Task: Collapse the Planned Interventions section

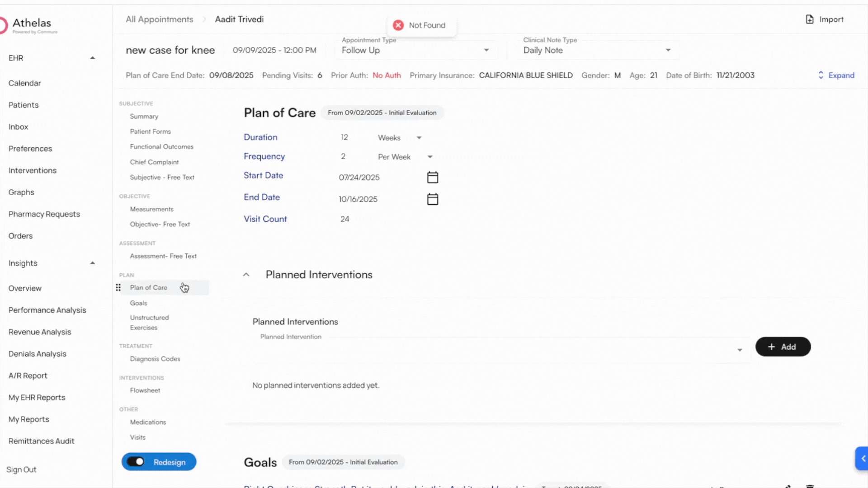Action: [246, 275]
